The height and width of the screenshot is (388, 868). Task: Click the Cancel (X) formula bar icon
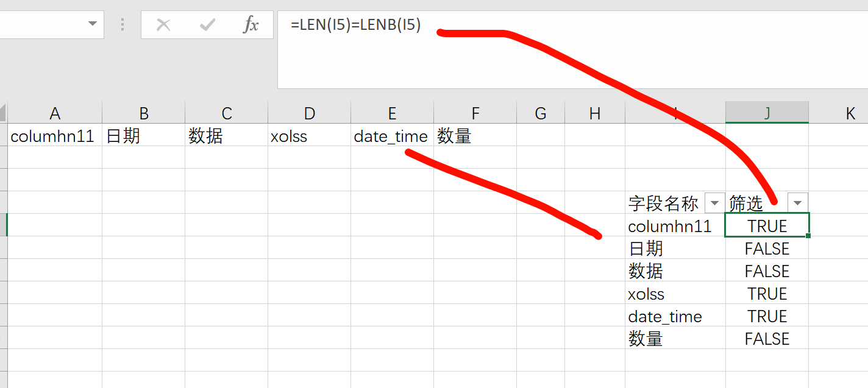pyautogui.click(x=163, y=25)
